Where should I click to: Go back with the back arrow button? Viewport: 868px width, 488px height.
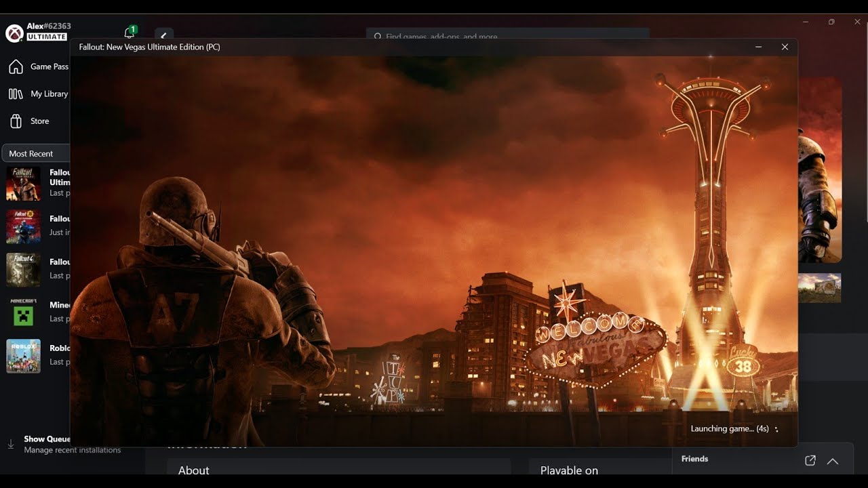click(x=163, y=35)
